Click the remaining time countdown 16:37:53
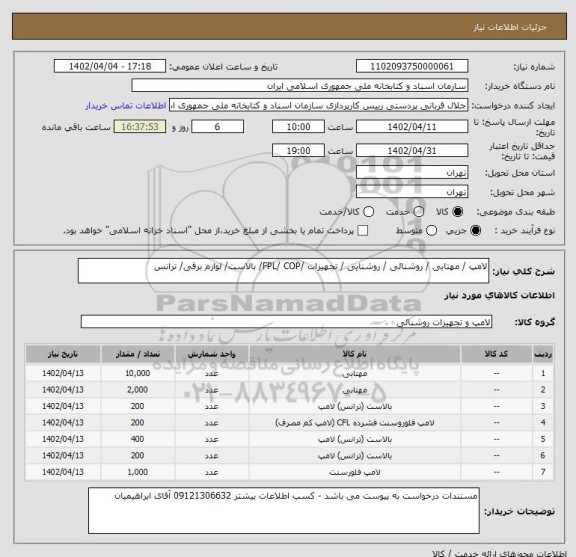This screenshot has width=576, height=557. (x=140, y=127)
